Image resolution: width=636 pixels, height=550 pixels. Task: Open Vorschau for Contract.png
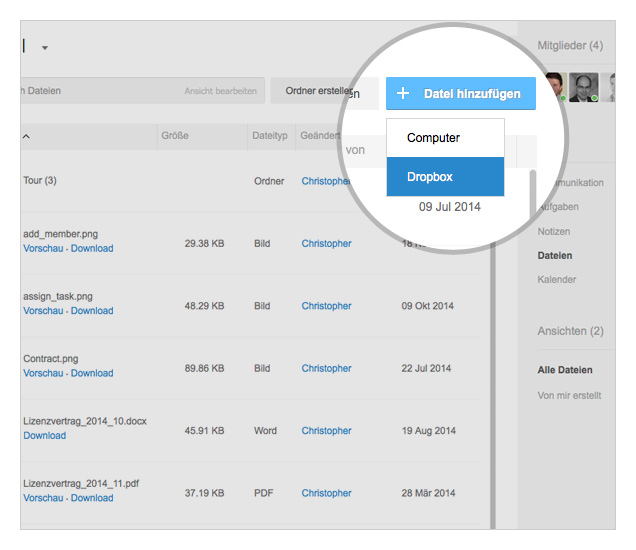pos(43,373)
